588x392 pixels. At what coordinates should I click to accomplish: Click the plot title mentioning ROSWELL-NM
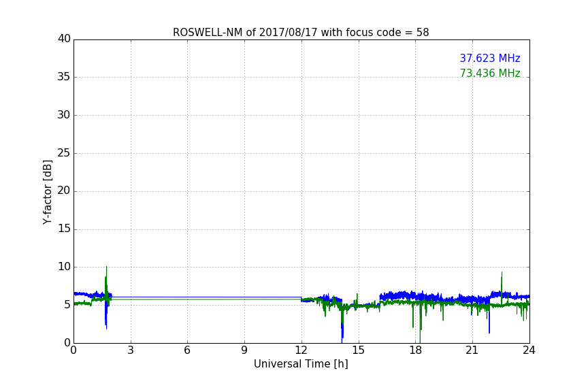pos(301,33)
